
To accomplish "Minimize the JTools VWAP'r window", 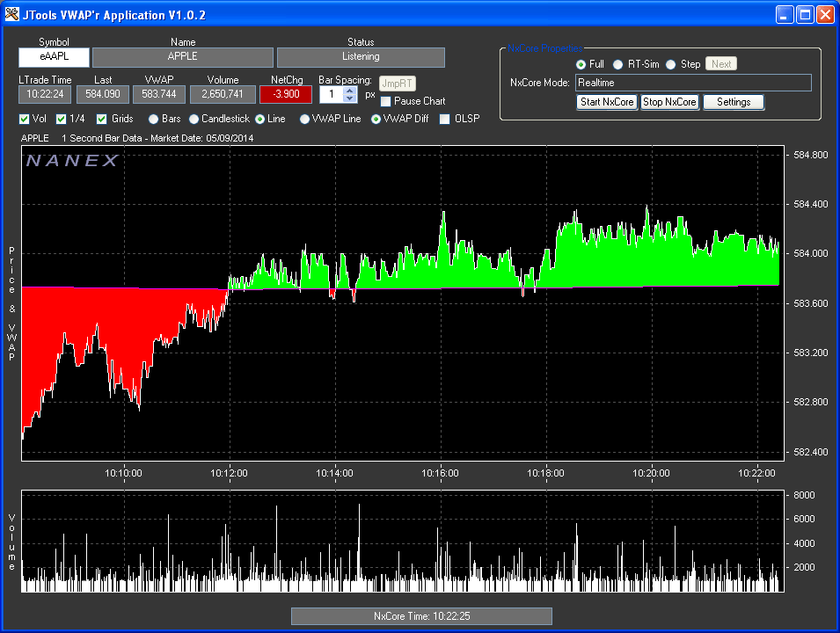I will (785, 14).
